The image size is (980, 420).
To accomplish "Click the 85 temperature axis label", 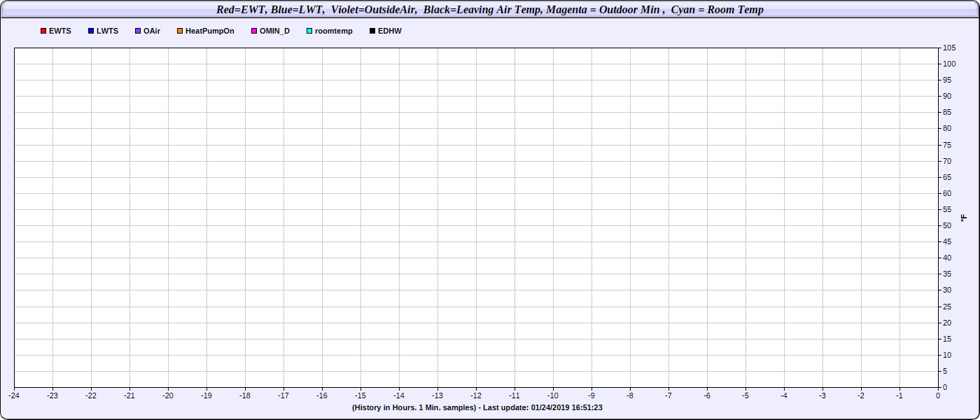I will pos(947,112).
